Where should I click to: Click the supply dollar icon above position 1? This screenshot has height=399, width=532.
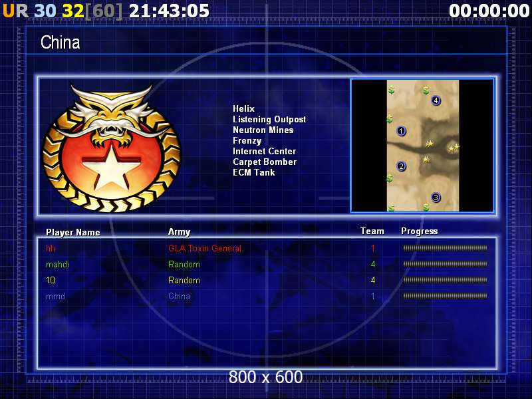click(x=390, y=119)
